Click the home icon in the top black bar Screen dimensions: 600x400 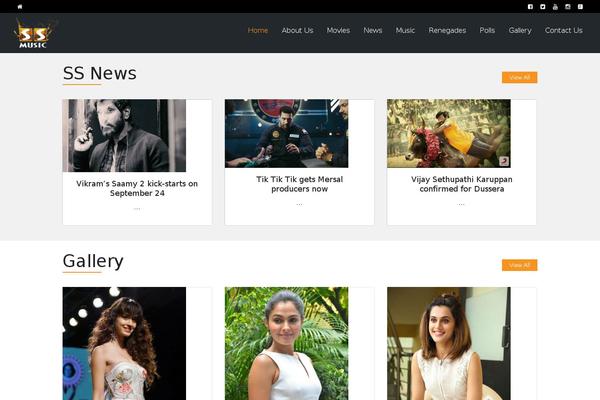20,7
